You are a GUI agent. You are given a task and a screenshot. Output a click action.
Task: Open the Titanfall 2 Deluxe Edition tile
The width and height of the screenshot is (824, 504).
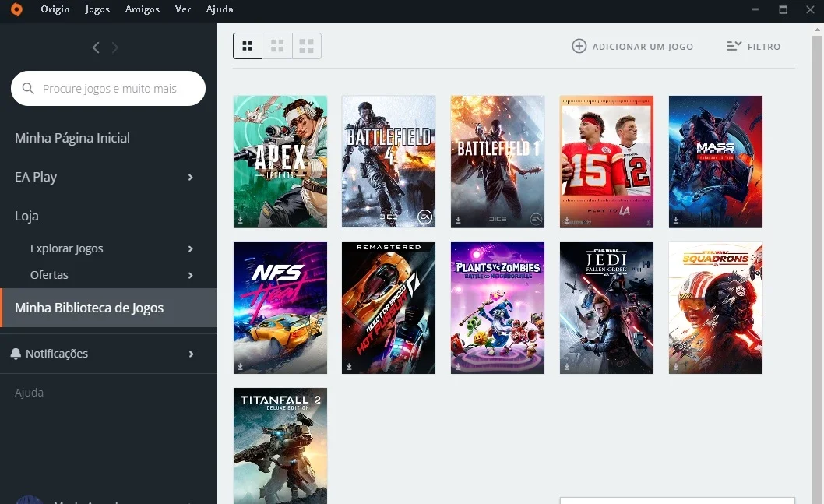[x=280, y=446]
